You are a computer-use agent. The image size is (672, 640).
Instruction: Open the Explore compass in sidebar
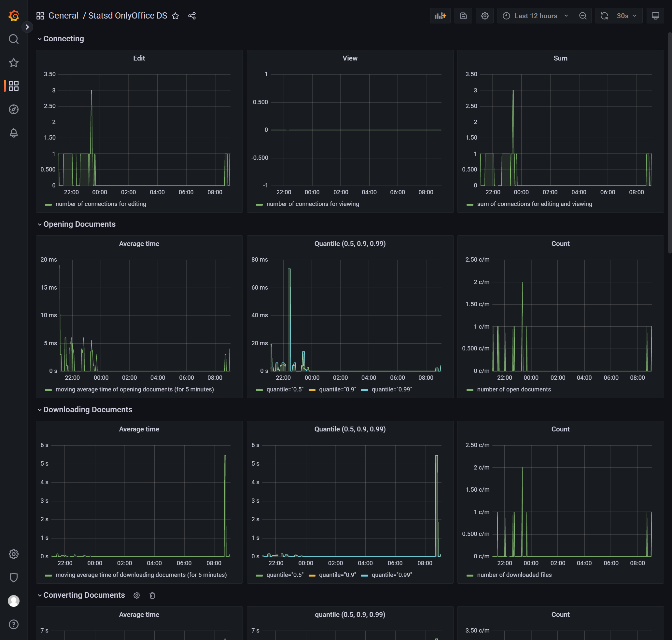tap(14, 109)
